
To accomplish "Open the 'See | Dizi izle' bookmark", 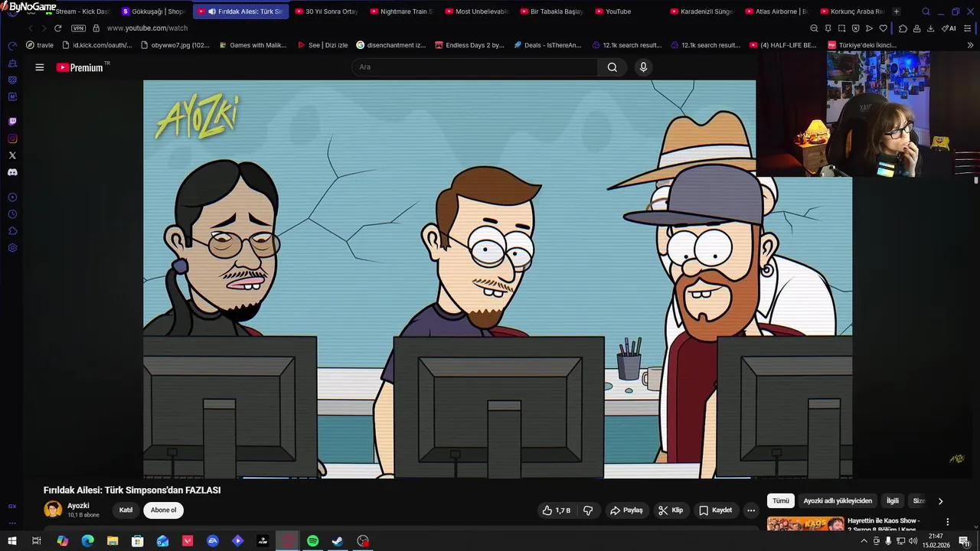I will pyautogui.click(x=322, y=45).
